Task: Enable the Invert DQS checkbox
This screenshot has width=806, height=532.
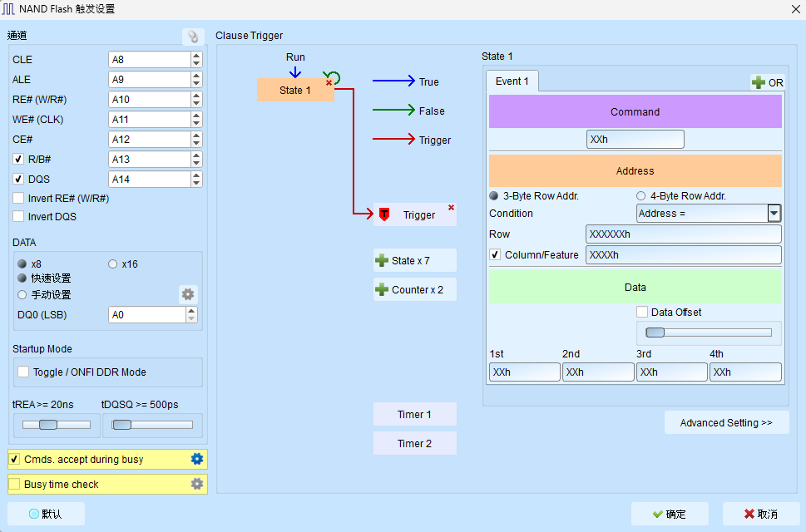Action: click(x=18, y=216)
